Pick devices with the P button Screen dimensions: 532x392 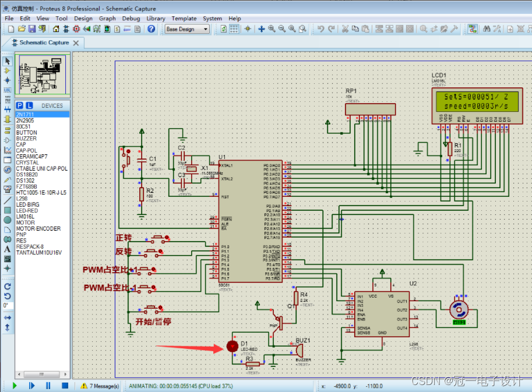point(20,105)
